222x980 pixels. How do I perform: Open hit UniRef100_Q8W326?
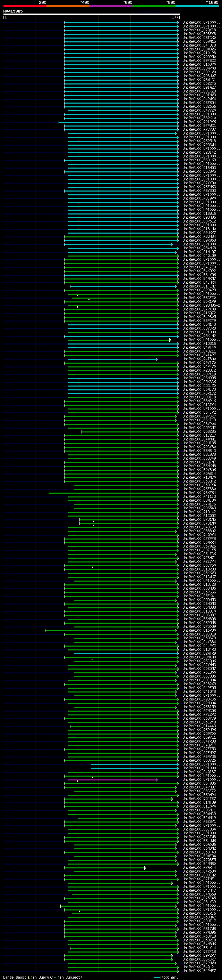tap(199, 49)
